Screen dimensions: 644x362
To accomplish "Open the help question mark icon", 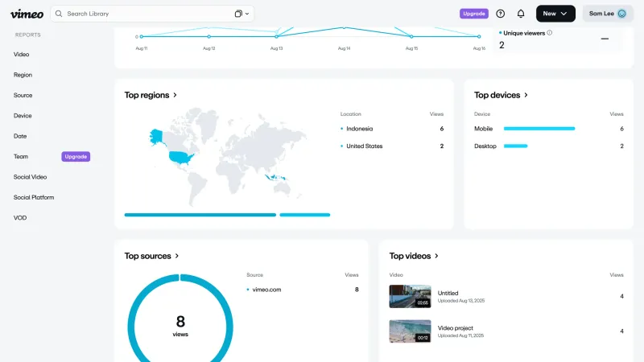I will [500, 14].
